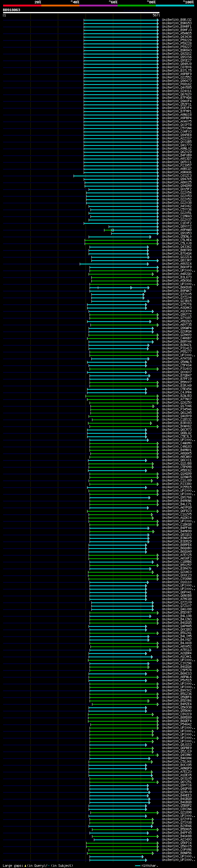The width and height of the screenshot is (197, 868).
Task: Select hit label UniRef100_Q94DM9
Action: point(177,186)
